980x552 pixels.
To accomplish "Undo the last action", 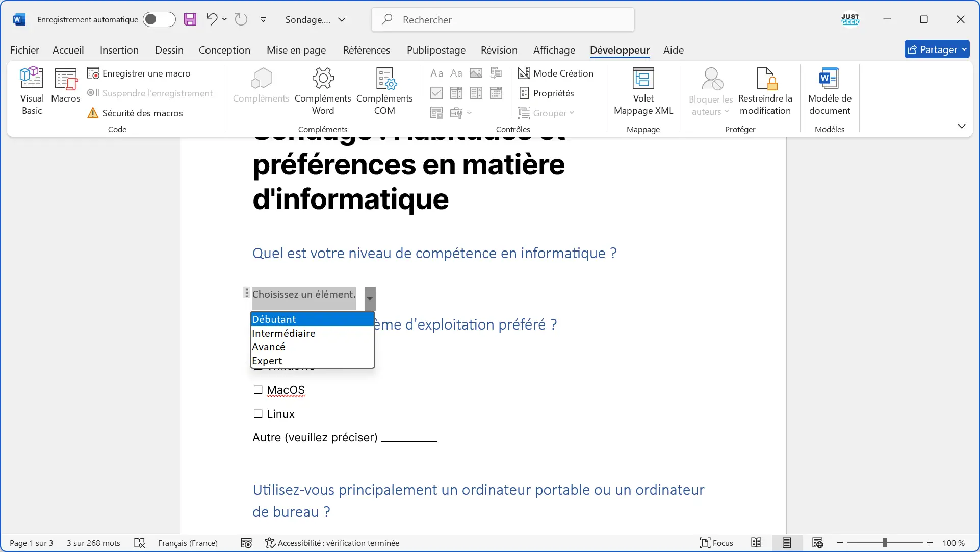I will tap(212, 19).
